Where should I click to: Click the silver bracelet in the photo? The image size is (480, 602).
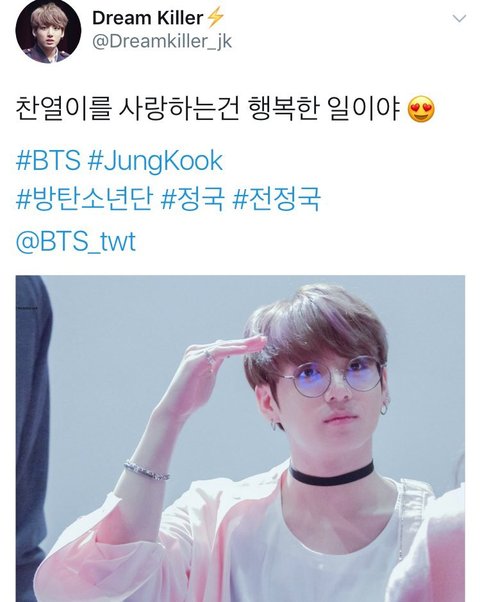coord(146,471)
